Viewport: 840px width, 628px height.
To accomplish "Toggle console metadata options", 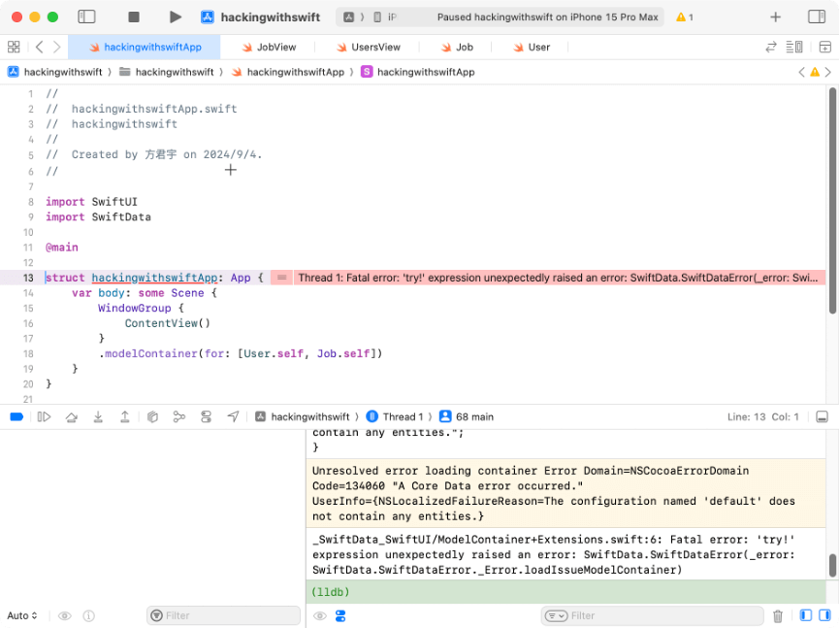I will click(340, 615).
